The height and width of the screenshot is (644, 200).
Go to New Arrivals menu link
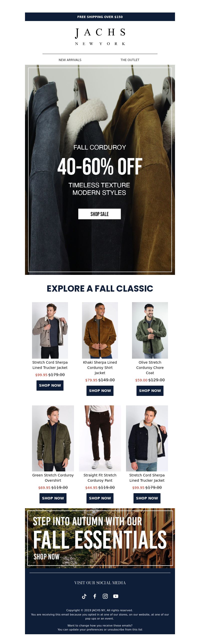click(70, 60)
